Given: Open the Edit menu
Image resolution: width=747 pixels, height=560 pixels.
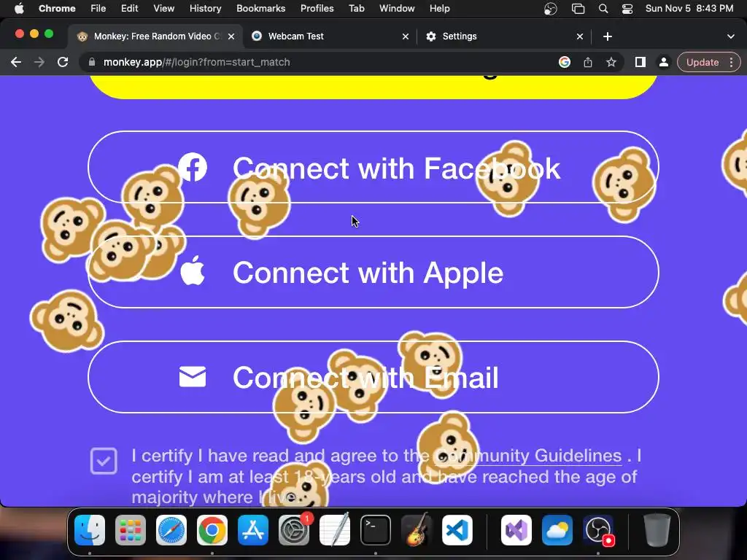Looking at the screenshot, I should click(x=129, y=8).
